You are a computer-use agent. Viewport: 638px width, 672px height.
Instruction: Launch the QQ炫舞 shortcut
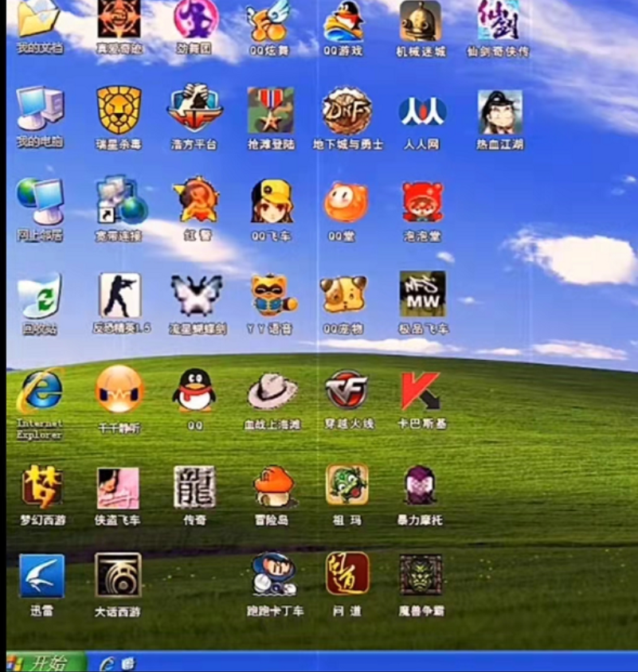click(269, 19)
